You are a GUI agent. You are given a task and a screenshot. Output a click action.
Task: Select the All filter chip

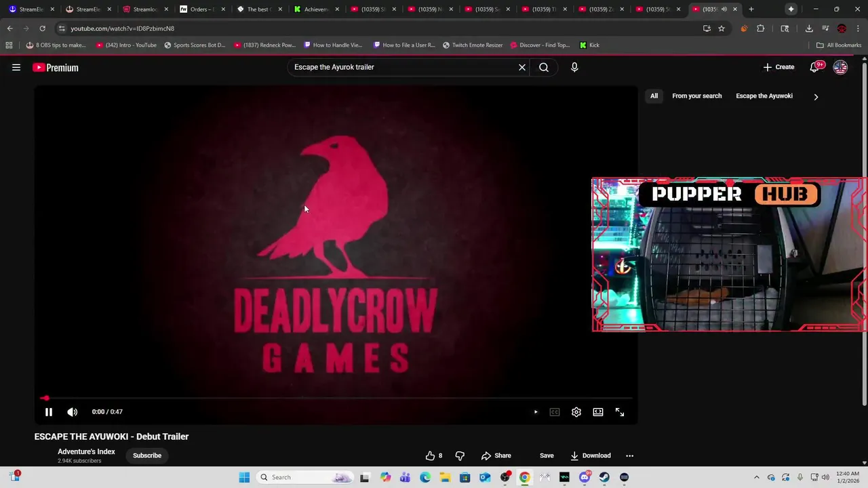(x=654, y=96)
